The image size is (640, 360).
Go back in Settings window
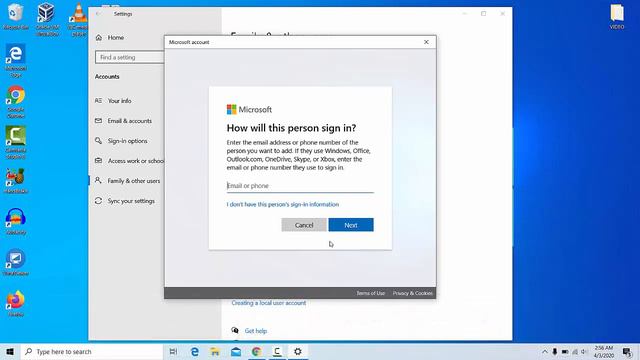pyautogui.click(x=98, y=14)
